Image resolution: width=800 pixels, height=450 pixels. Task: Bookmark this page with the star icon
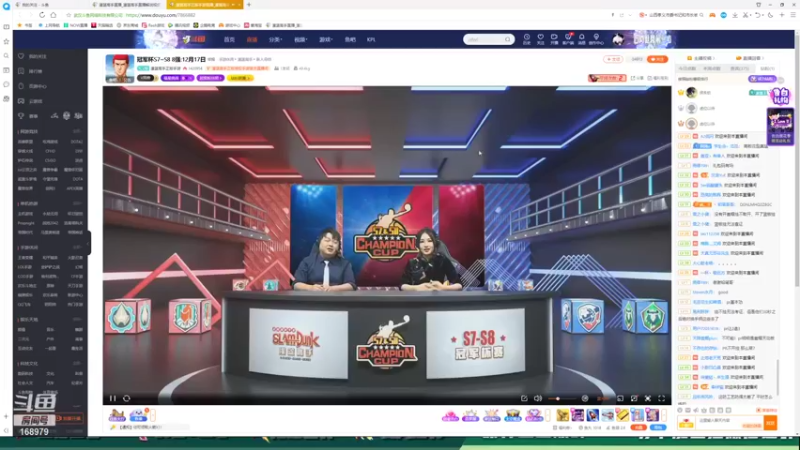(x=68, y=15)
